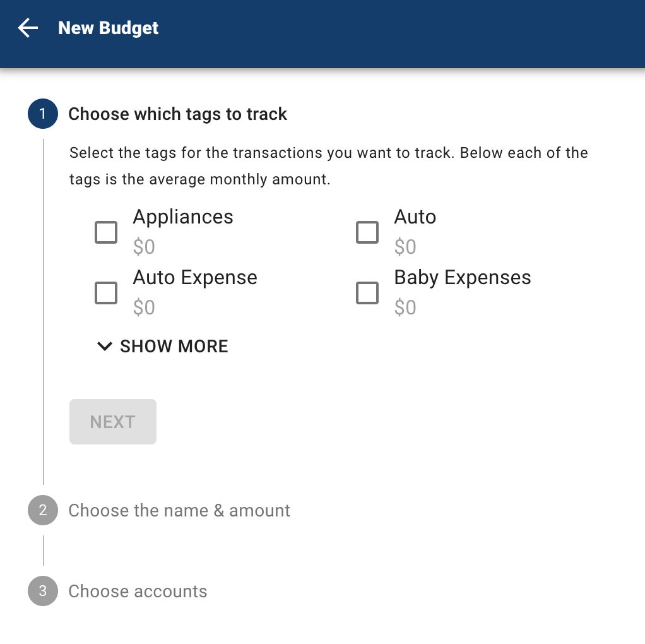Enable the Auto tag checkbox
The height and width of the screenshot is (644, 645).
click(367, 232)
